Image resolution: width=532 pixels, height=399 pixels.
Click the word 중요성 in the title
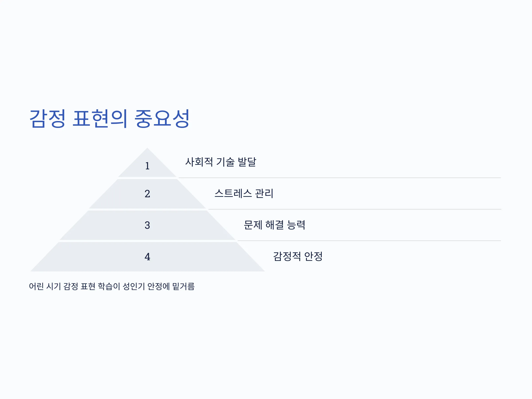tap(162, 118)
